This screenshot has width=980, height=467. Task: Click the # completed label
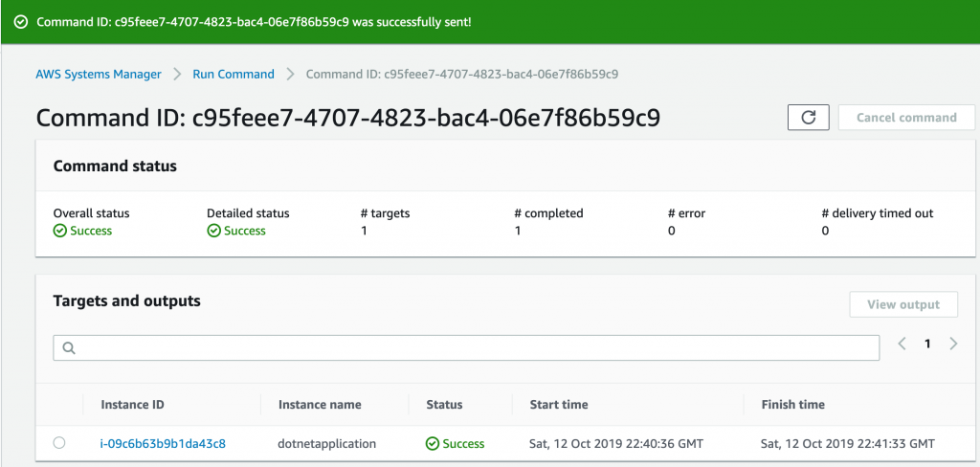pyautogui.click(x=548, y=213)
